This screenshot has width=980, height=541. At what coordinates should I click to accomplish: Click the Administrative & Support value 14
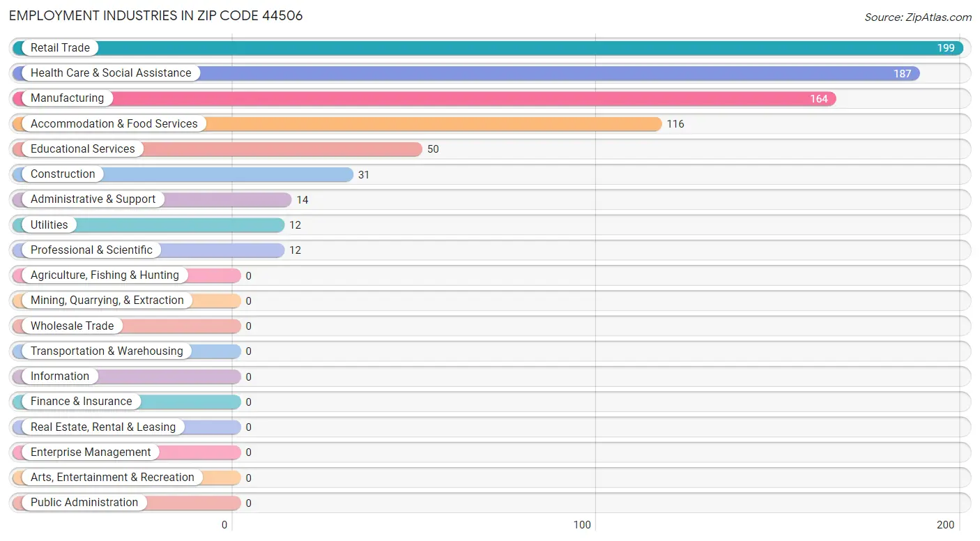303,200
